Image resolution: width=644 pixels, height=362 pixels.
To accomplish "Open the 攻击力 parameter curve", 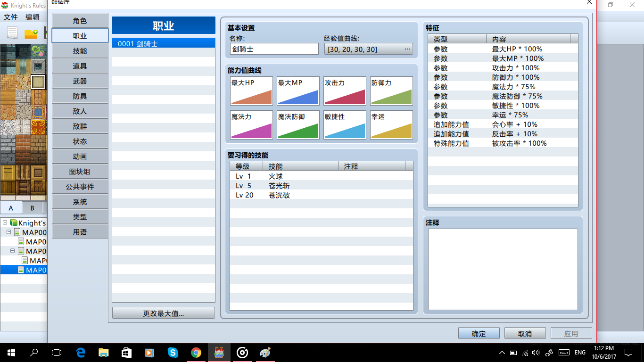I will point(345,91).
